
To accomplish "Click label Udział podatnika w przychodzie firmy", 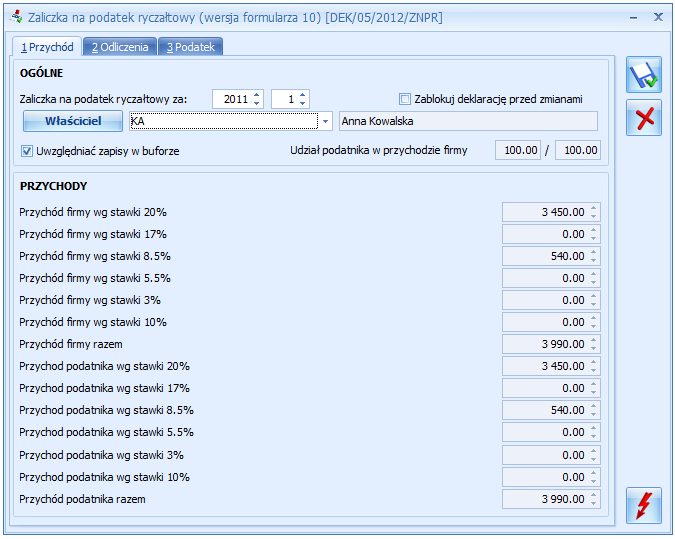I will tap(378, 150).
